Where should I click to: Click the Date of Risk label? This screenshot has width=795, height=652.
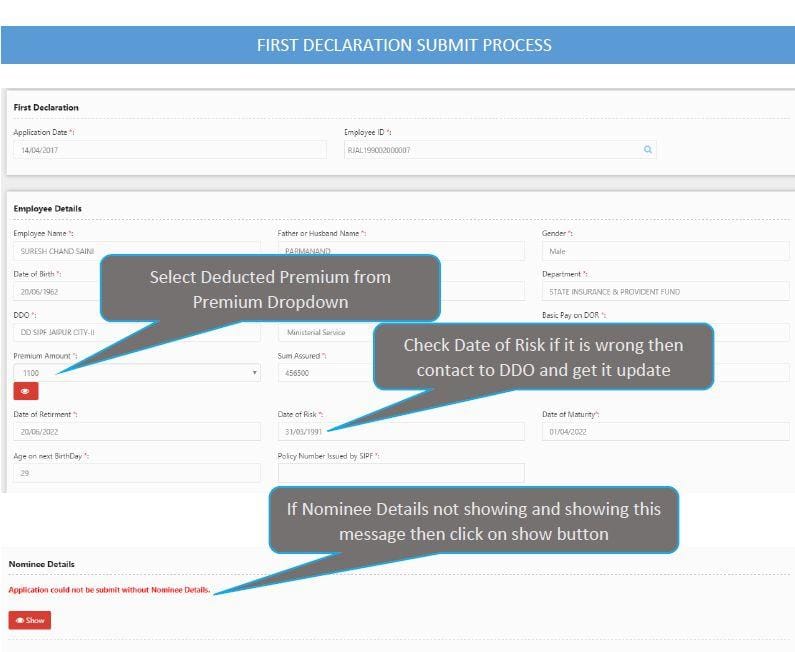point(300,414)
